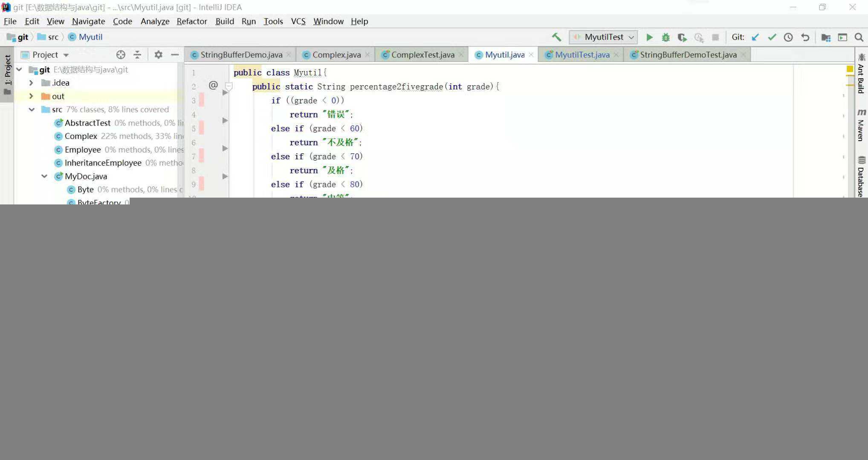Select AbstractTest in the project tree
Viewport: 868px width, 460px height.
coord(87,123)
